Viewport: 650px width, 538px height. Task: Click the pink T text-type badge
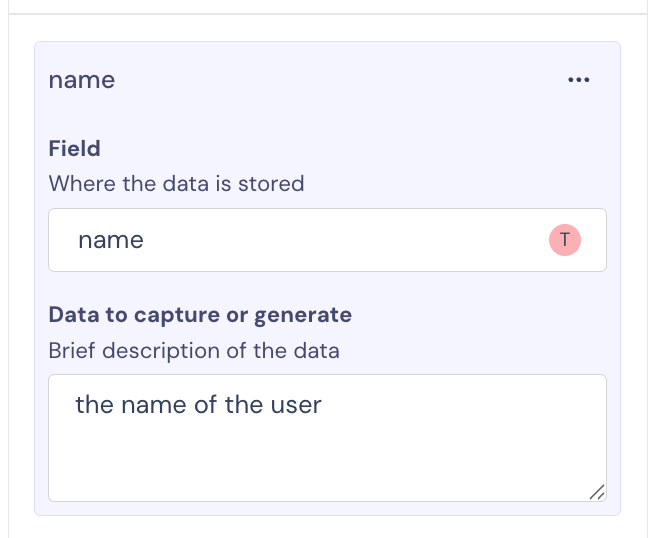click(x=565, y=240)
